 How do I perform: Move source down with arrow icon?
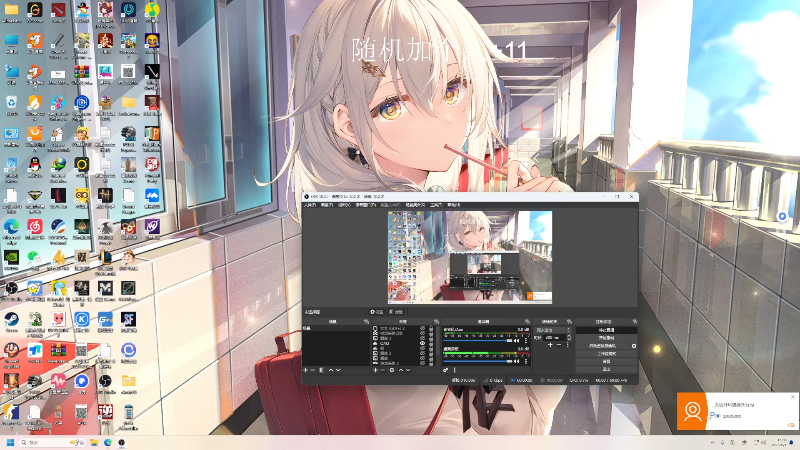(x=408, y=370)
